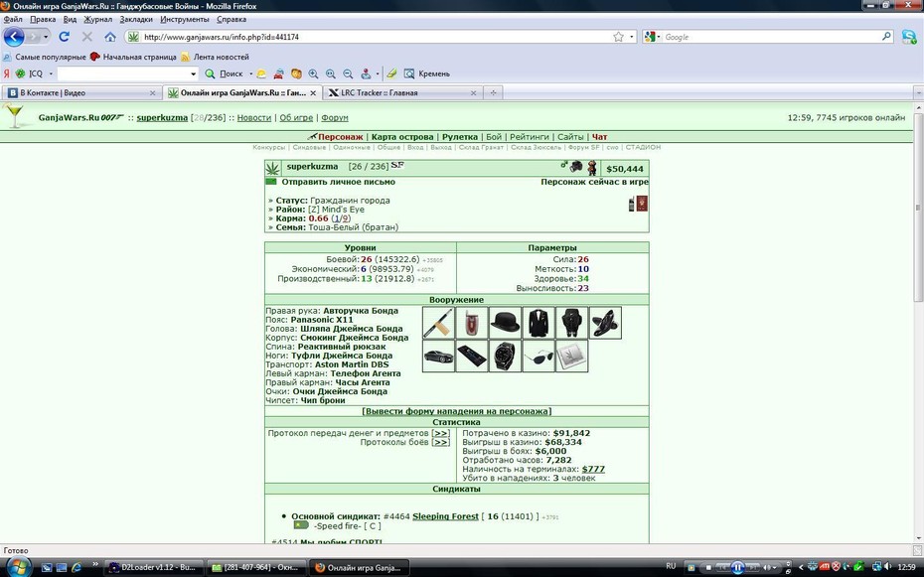Click the Yandex Я toolbar icon

(x=7, y=73)
